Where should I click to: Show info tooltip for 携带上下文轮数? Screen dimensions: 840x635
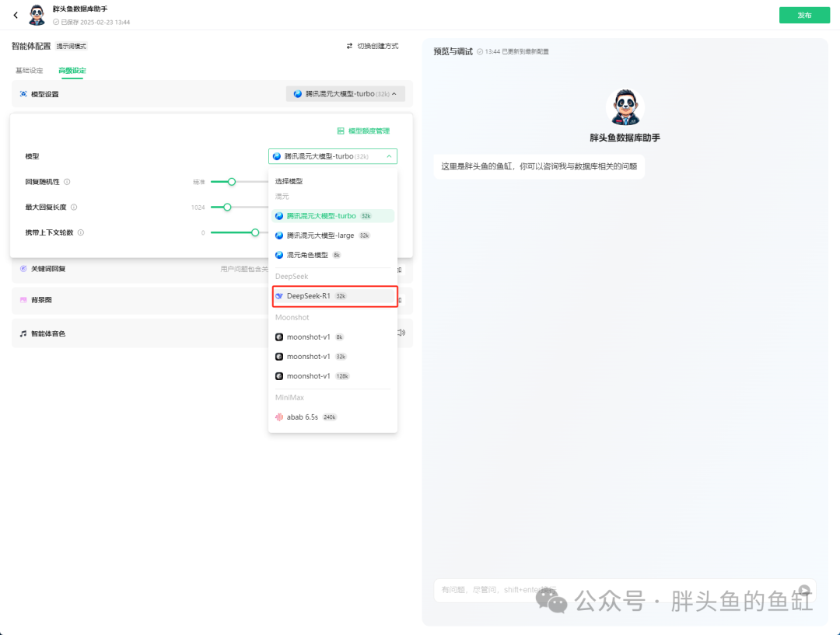[81, 232]
